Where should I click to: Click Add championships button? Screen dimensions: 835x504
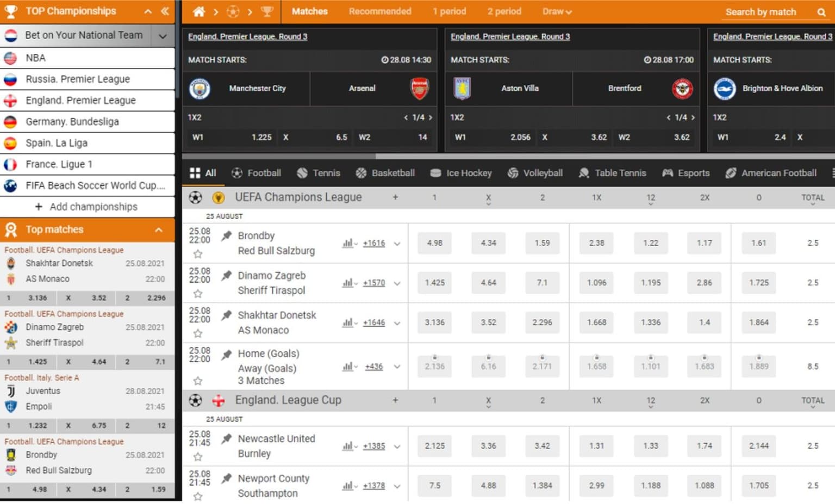(x=87, y=207)
